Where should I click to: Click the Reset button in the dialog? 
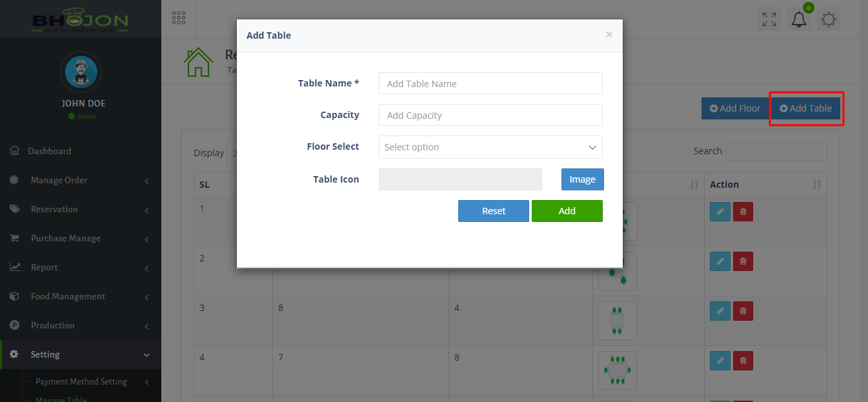pos(494,211)
